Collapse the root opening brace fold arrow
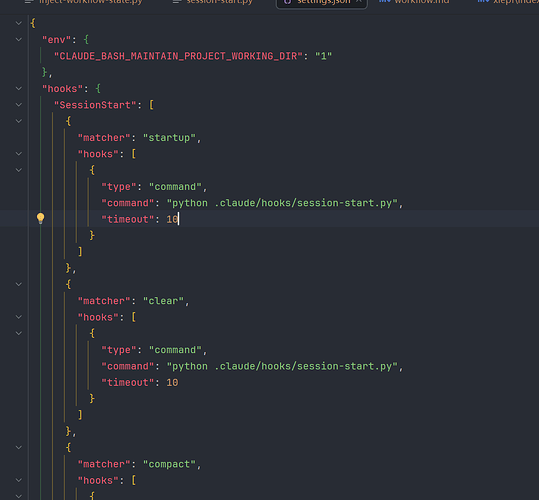This screenshot has width=539, height=500. pos(19,23)
